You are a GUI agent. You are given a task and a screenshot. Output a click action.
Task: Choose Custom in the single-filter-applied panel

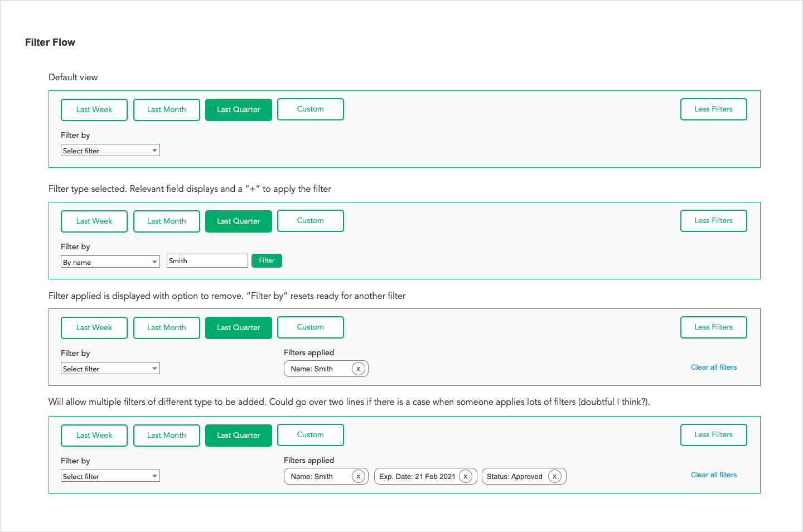[311, 327]
